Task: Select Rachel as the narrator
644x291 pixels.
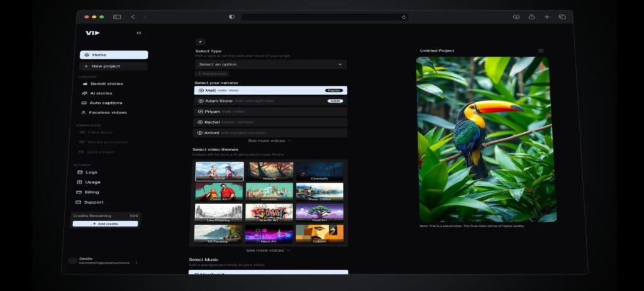Action: pos(270,122)
